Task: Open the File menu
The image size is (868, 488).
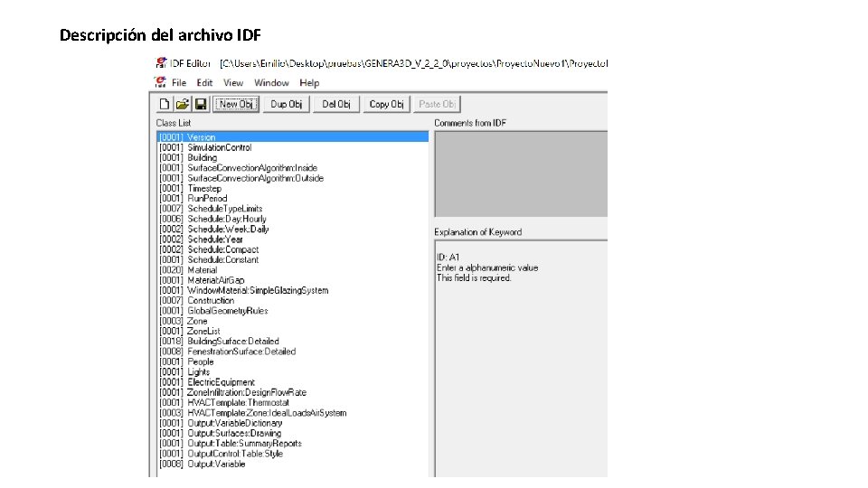Action: (179, 82)
